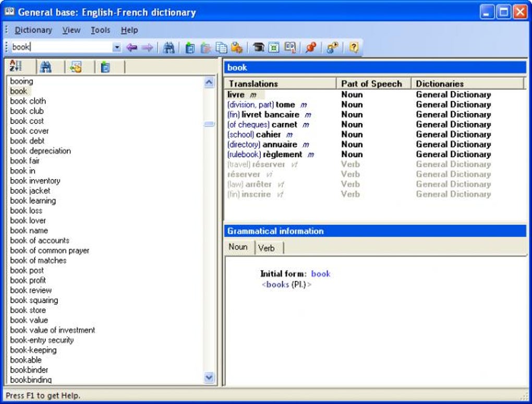Click the Dictionaries column header
The height and width of the screenshot is (404, 532).
[467, 84]
